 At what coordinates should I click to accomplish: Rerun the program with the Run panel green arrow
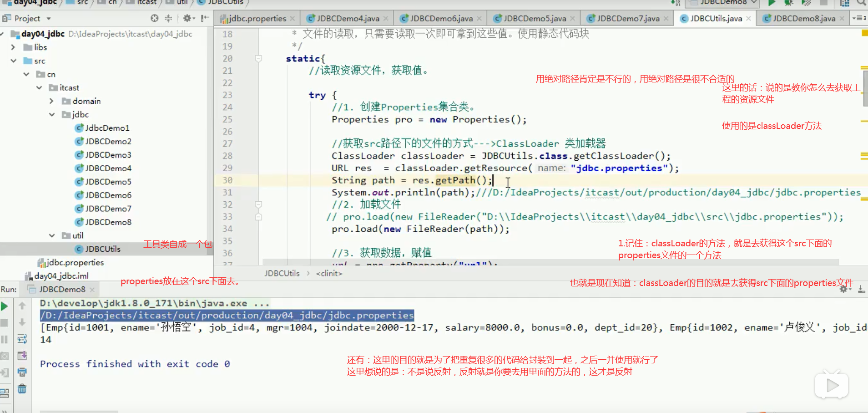tap(5, 306)
